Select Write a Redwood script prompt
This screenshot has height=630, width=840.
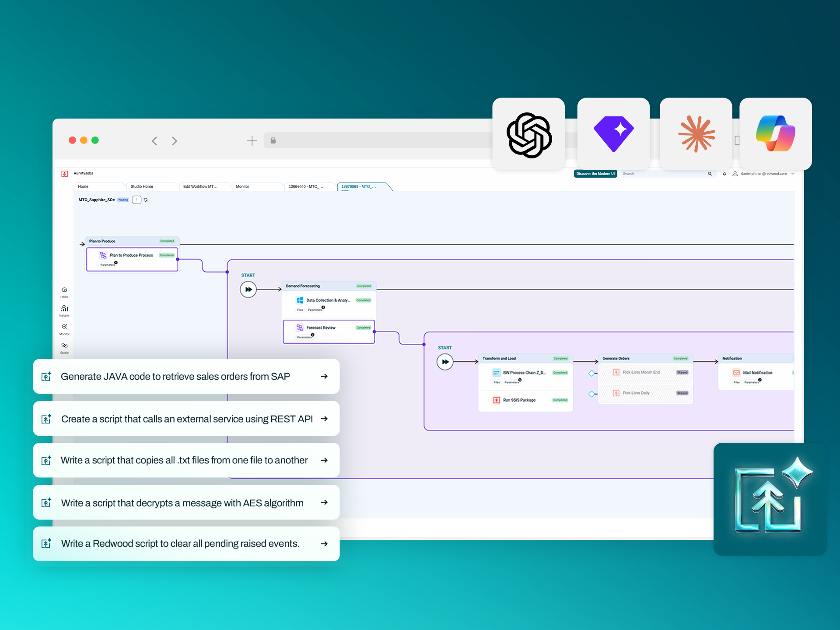point(186,544)
